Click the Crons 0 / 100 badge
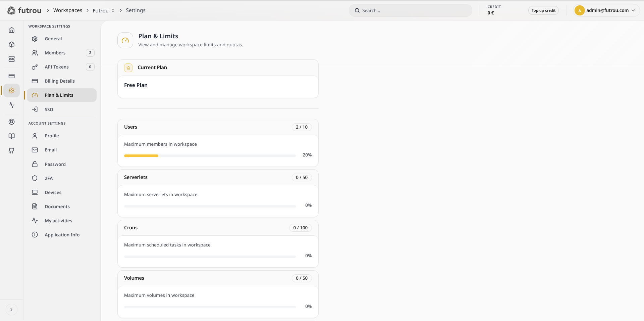Screen dimensions: 644x321 click(x=300, y=228)
